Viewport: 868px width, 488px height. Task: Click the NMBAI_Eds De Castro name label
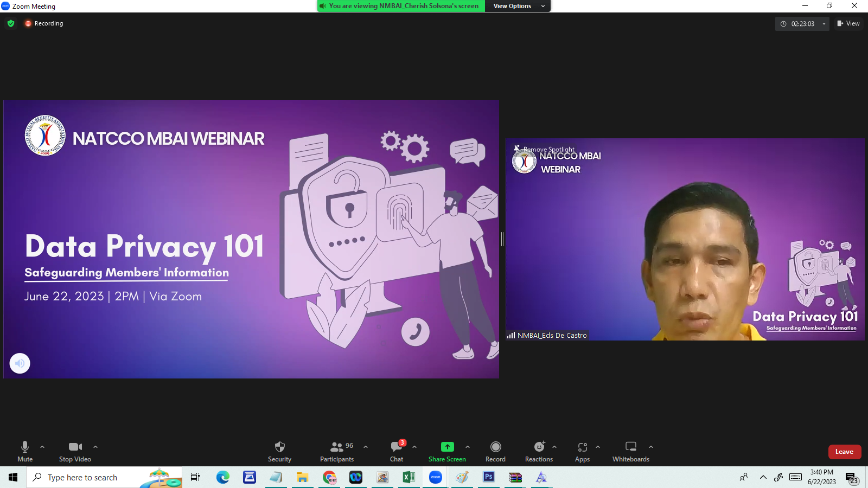tap(547, 335)
